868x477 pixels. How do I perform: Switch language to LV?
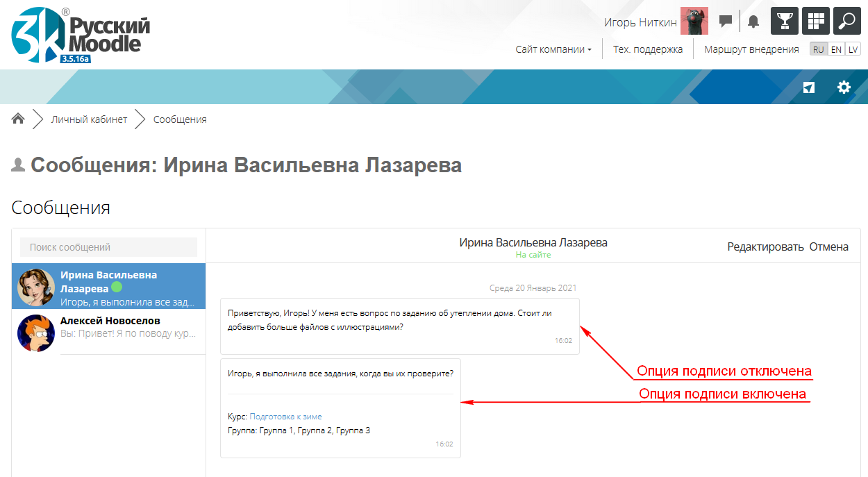coord(853,49)
